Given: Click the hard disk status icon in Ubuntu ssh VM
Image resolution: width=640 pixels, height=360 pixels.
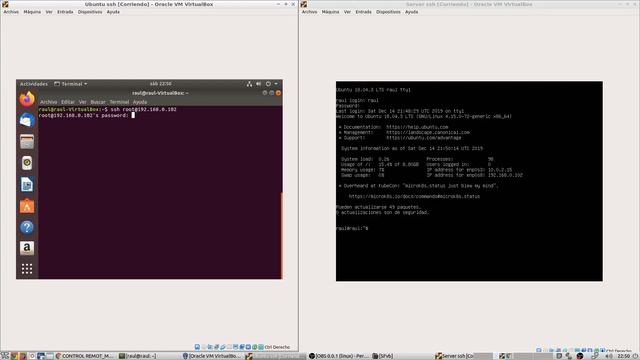Looking at the screenshot, I should [x=197, y=347].
